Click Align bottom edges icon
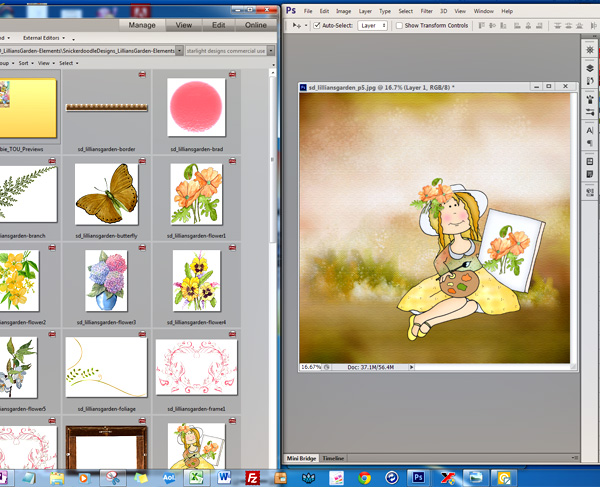Screen dimensions: 600x487 pyautogui.click(x=504, y=26)
